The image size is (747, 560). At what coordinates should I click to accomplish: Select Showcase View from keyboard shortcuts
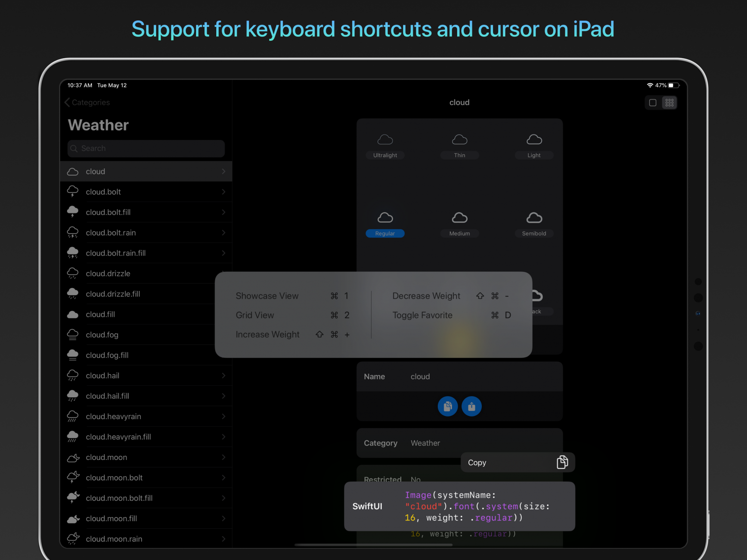click(266, 296)
